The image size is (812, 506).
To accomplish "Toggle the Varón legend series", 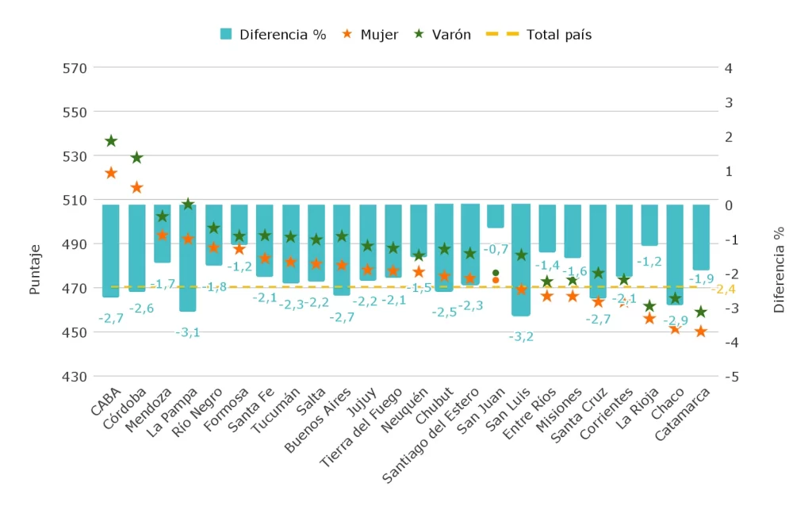I will click(451, 35).
